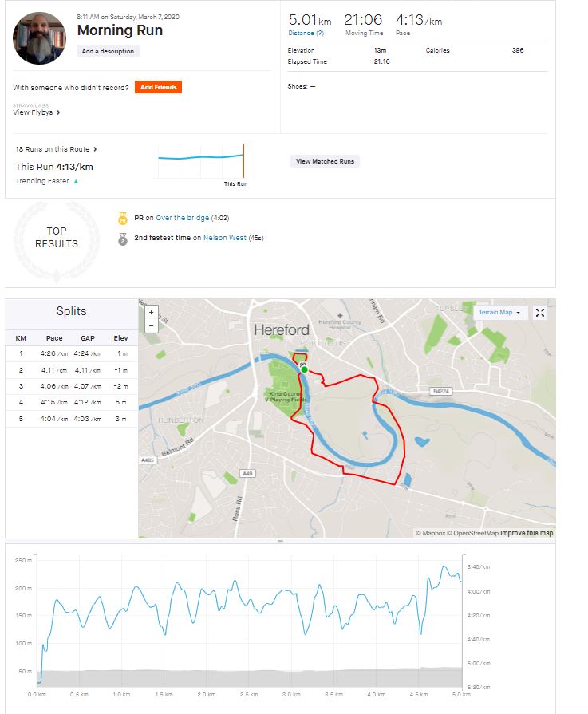
Task: Open the Nelson West segment link
Action: [x=225, y=238]
